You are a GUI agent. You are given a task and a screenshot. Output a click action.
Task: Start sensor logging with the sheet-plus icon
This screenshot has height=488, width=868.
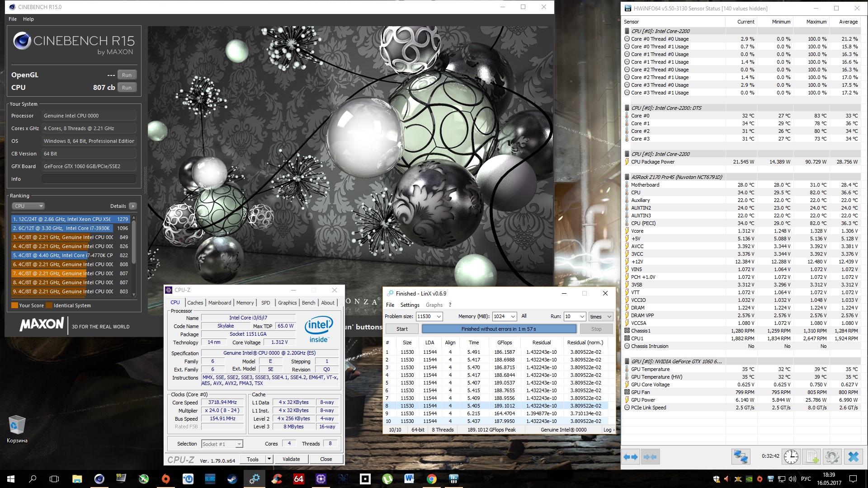click(812, 457)
